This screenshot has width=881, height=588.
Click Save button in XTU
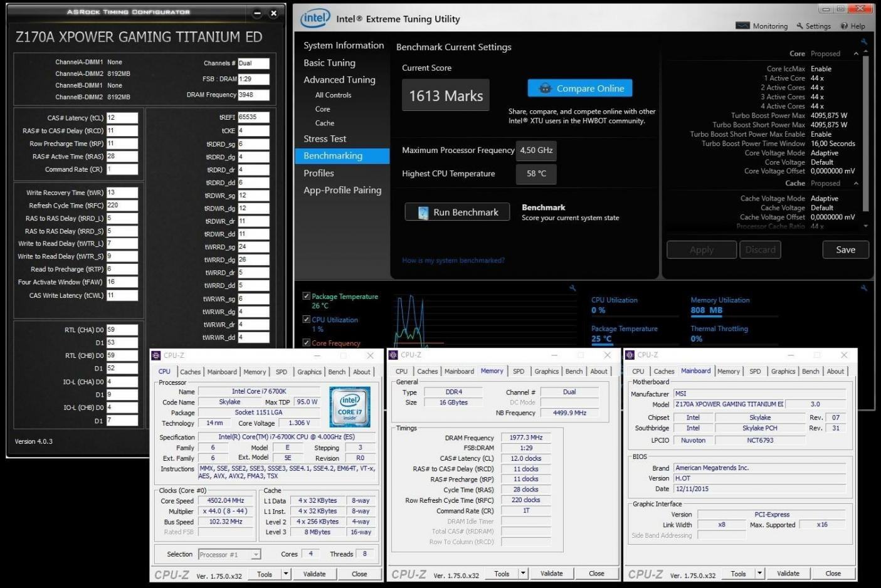(845, 249)
